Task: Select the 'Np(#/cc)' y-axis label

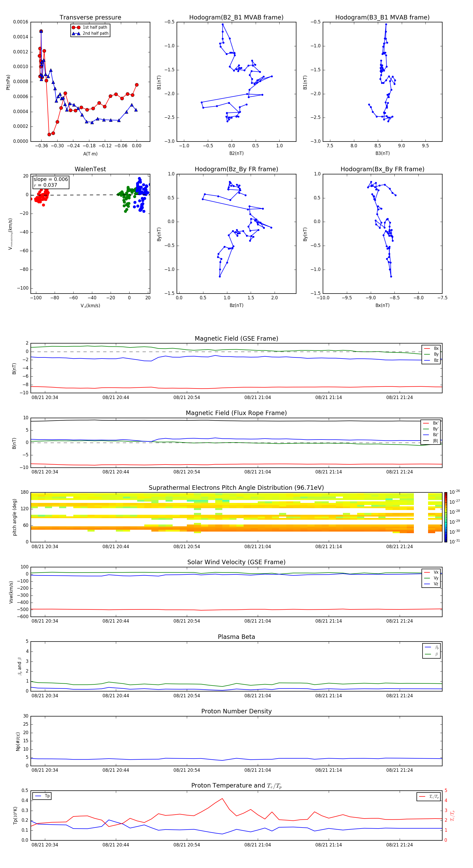Action: pos(18,741)
